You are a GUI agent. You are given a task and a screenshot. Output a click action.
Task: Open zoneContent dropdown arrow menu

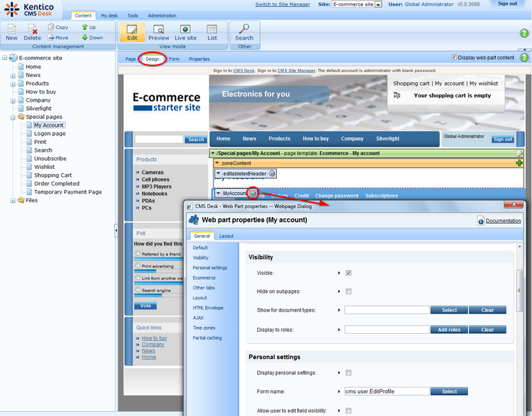217,163
